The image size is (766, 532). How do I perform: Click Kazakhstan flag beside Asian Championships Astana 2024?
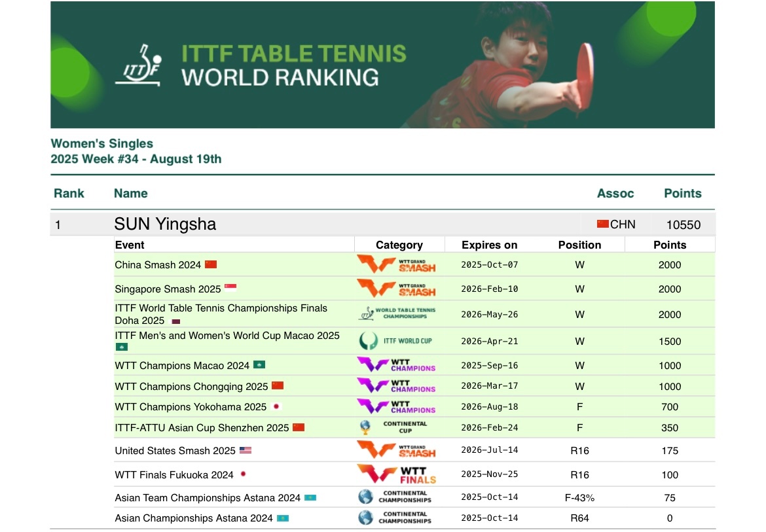[283, 518]
